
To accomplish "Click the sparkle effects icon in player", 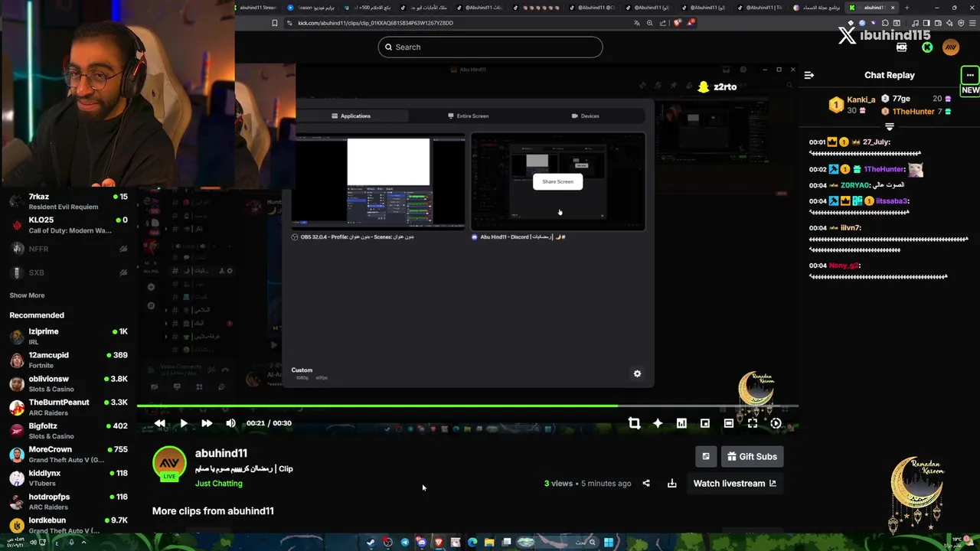I will (658, 423).
